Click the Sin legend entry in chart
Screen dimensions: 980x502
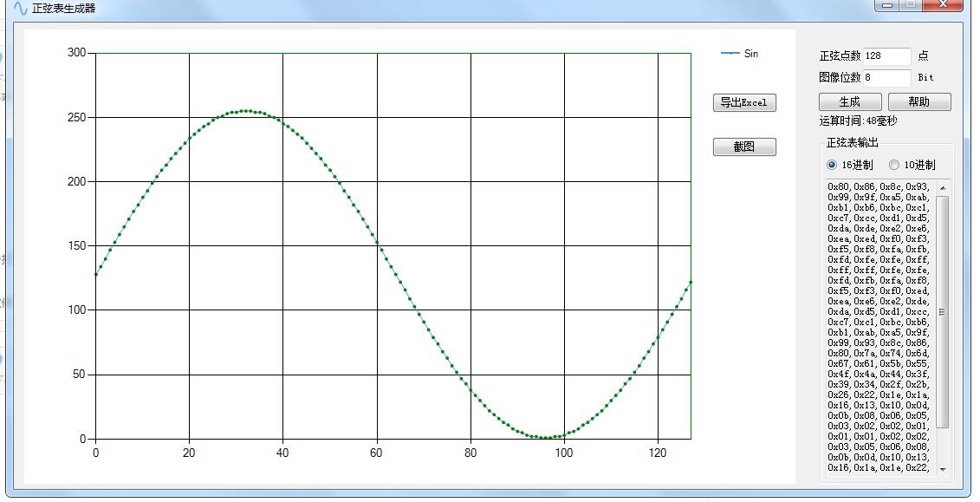[740, 54]
